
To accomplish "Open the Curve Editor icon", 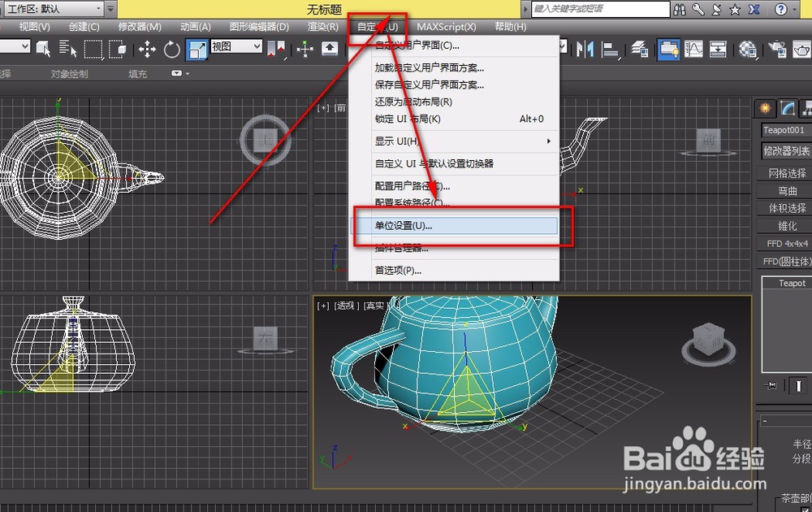I will coord(693,50).
